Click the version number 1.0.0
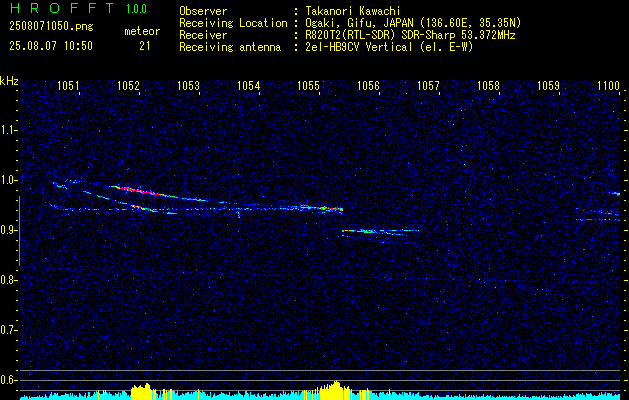The width and height of the screenshot is (629, 400). coord(136,8)
